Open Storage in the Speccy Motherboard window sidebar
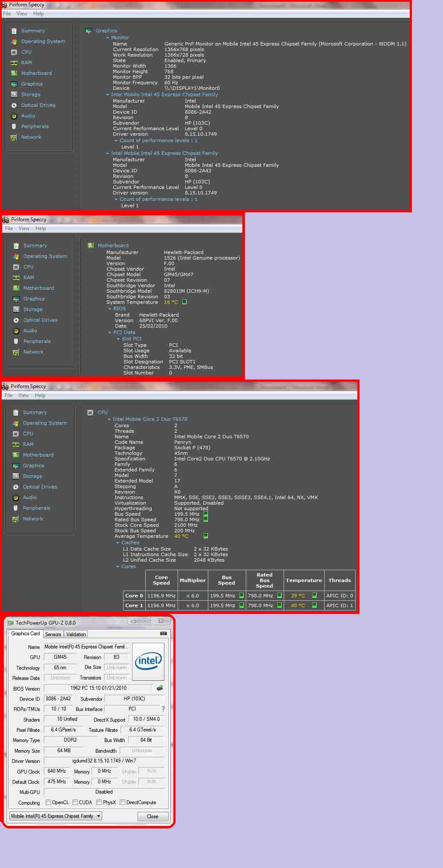Screen dimensions: 443x868 point(33,309)
